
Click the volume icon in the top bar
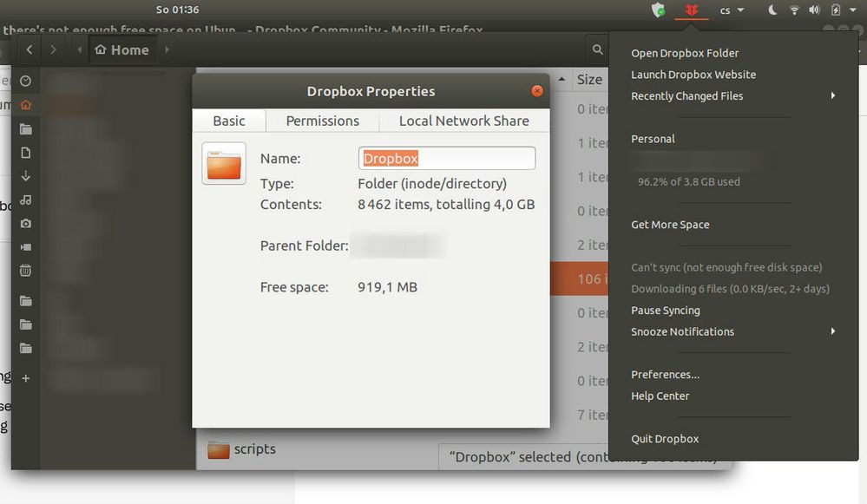point(815,10)
